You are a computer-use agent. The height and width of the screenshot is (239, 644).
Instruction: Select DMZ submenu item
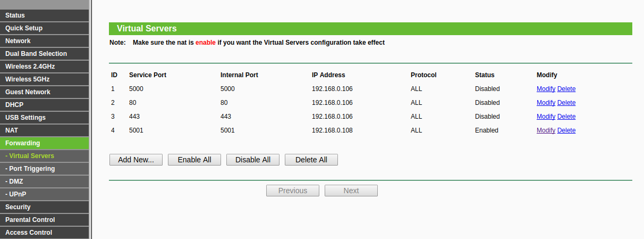click(45, 182)
